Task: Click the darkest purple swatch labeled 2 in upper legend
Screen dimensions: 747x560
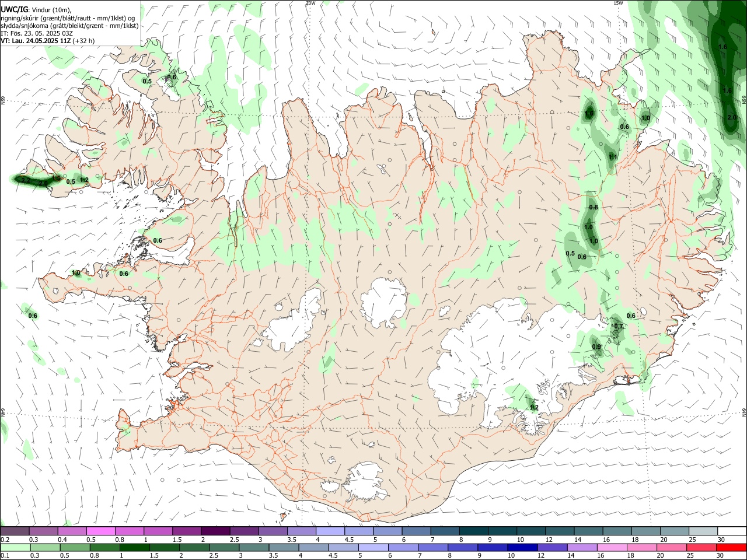Action: pos(215,531)
